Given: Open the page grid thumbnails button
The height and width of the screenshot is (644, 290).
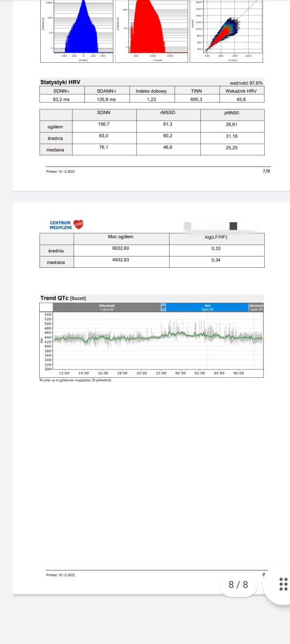Looking at the screenshot, I should pyautogui.click(x=284, y=584).
